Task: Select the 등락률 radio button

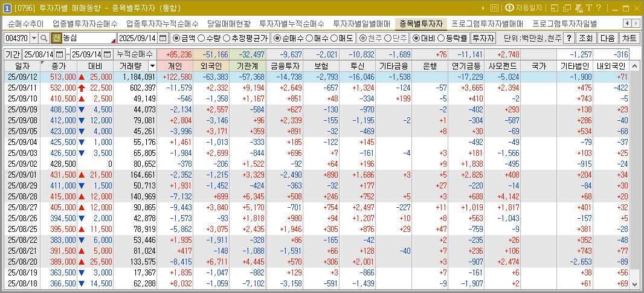Action: tap(452, 38)
